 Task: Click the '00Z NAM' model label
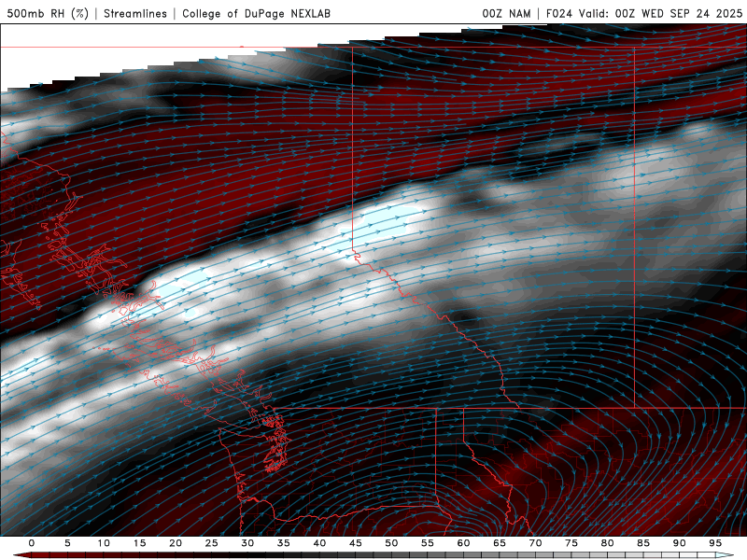point(506,13)
